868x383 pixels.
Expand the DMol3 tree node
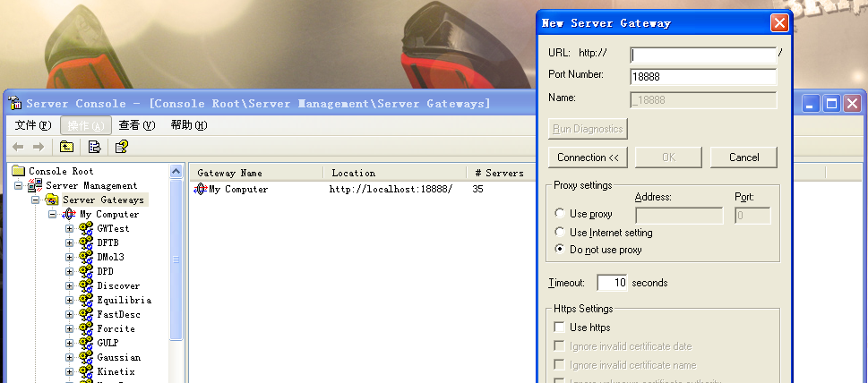point(69,257)
